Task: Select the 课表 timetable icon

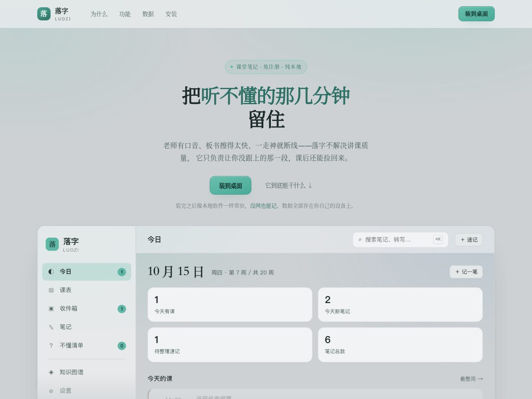Action: tap(51, 290)
